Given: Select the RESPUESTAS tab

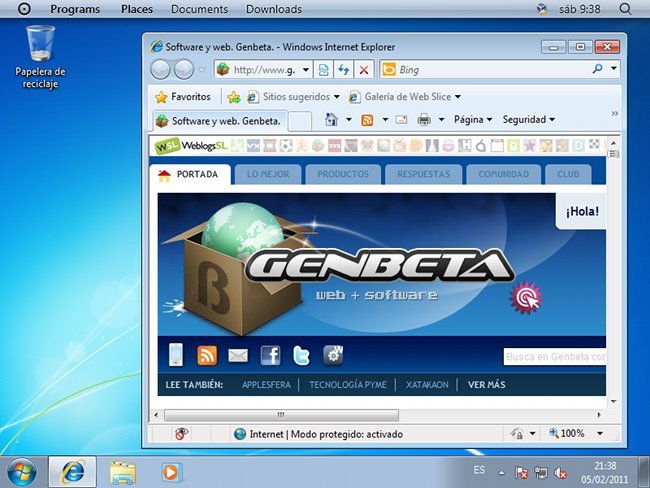Looking at the screenshot, I should [423, 174].
